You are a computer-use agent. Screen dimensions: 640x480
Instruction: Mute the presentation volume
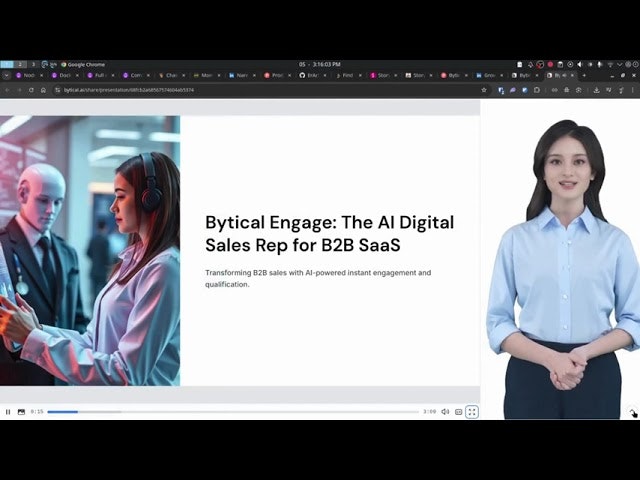445,412
